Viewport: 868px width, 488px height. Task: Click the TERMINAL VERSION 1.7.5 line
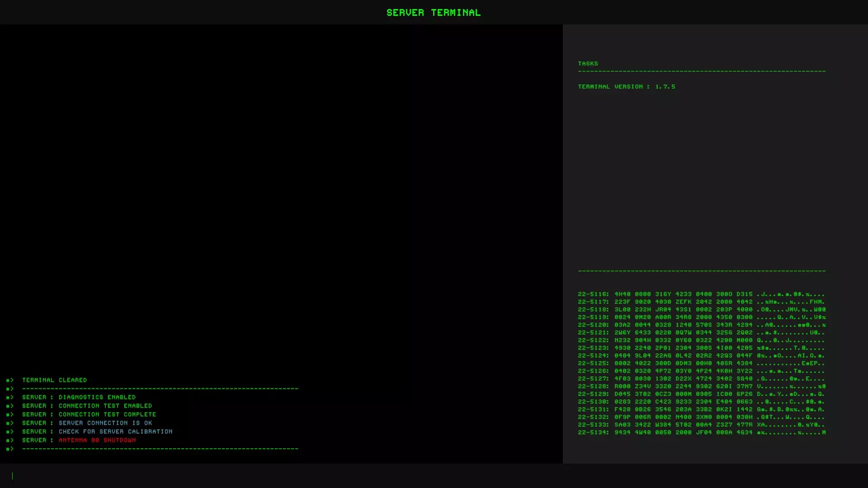tap(626, 86)
